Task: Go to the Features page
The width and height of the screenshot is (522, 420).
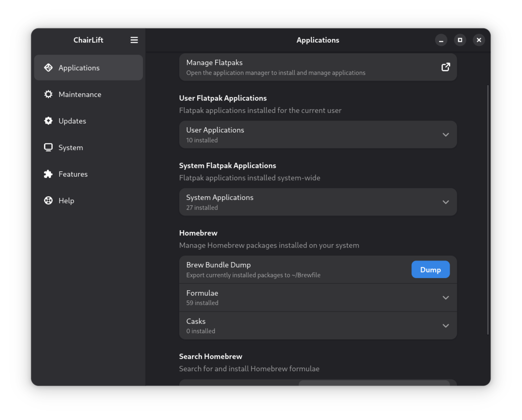Action: 88,174
